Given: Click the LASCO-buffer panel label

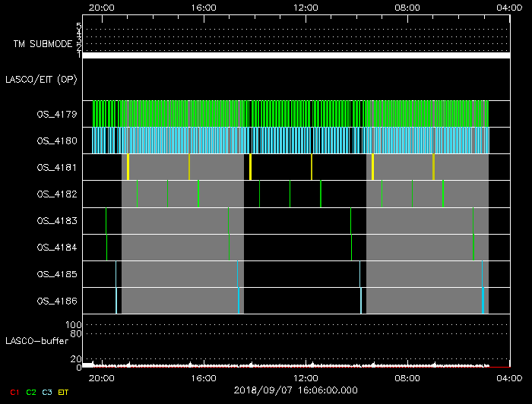Looking at the screenshot, I should point(36,341).
